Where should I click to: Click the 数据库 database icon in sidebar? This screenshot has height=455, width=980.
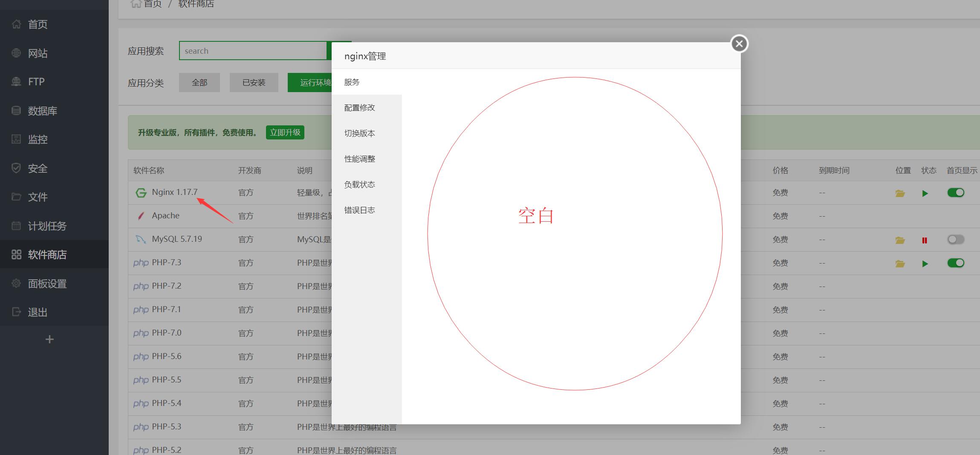16,111
